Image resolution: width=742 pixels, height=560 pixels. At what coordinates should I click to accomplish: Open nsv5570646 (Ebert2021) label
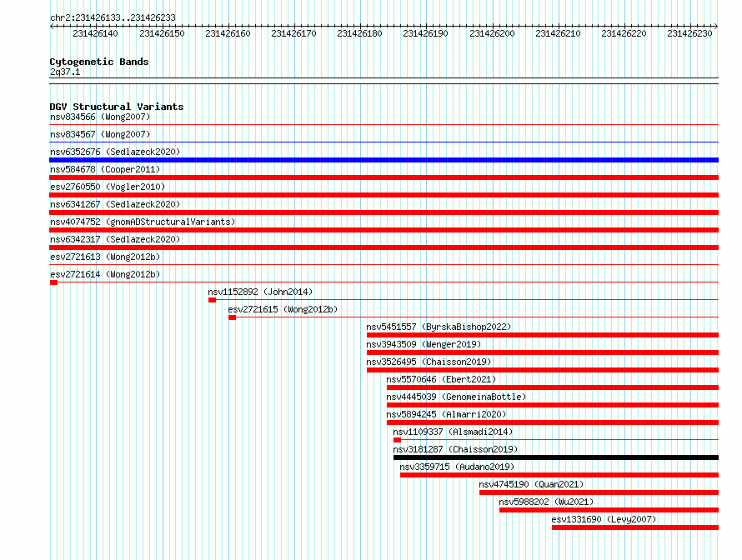[441, 379]
